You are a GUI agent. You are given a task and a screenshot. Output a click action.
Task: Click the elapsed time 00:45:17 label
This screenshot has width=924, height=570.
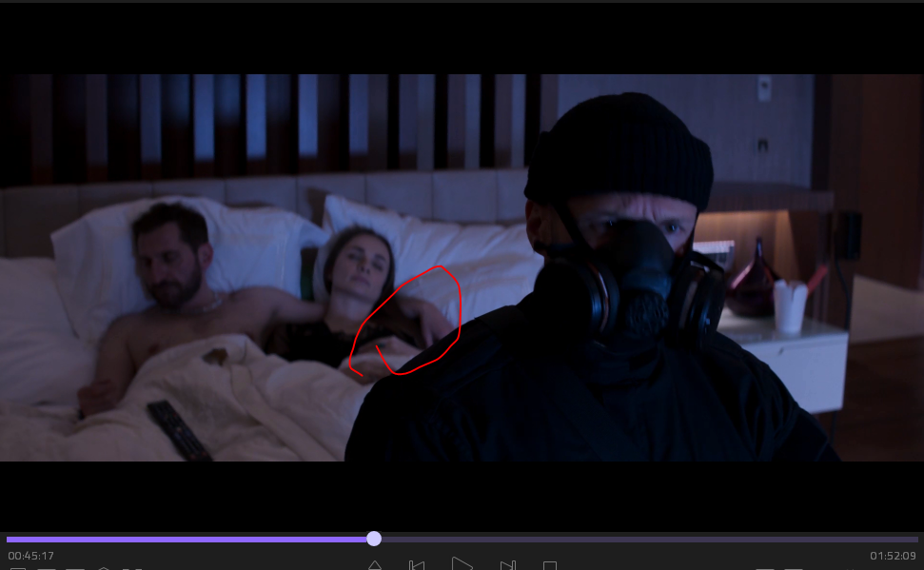[x=31, y=556]
